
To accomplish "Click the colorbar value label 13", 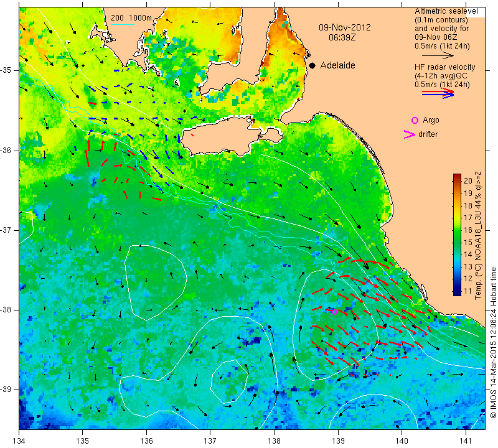I will pos(468,267).
